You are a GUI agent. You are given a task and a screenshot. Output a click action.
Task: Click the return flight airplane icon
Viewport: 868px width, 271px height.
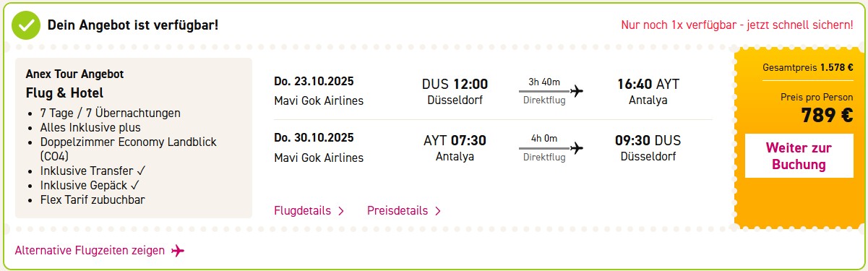pyautogui.click(x=577, y=148)
